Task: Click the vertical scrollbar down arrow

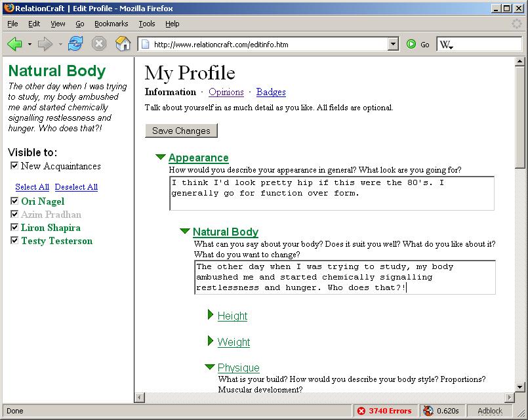Action: [520, 387]
